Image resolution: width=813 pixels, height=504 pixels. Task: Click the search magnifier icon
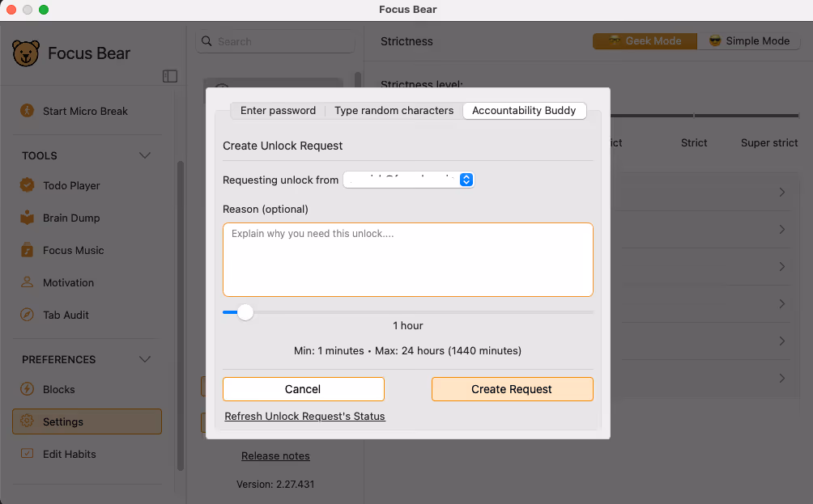click(x=206, y=41)
